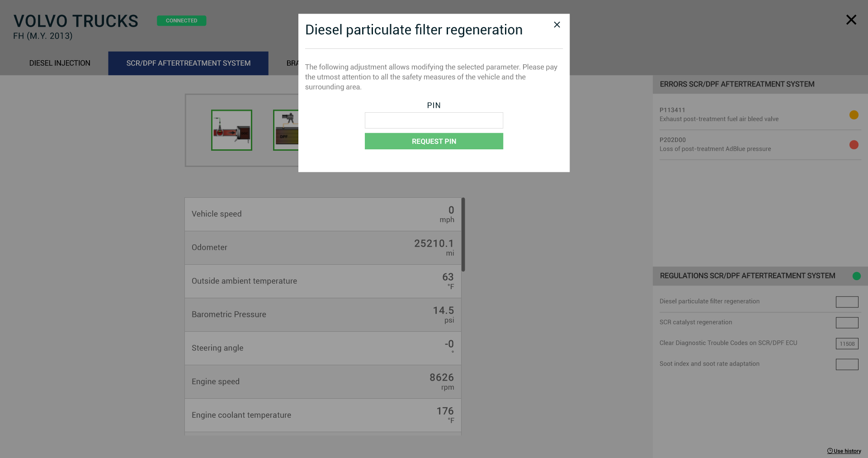Select the DPF diagram thumbnail
868x458 pixels.
pyautogui.click(x=286, y=130)
